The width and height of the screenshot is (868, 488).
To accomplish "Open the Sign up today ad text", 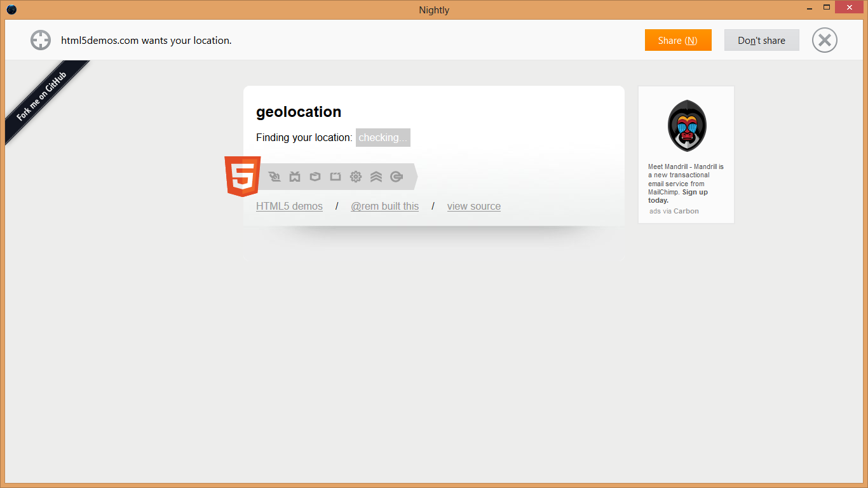I will pyautogui.click(x=694, y=192).
